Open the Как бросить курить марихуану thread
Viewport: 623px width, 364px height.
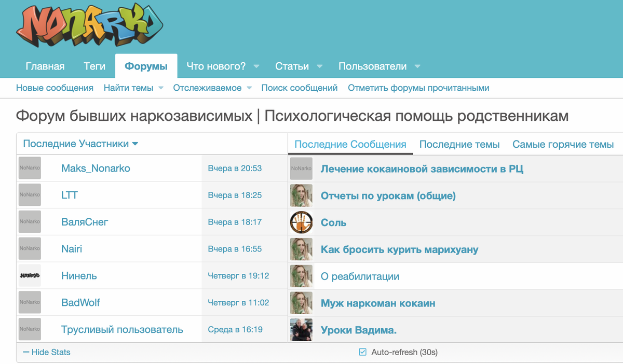pyautogui.click(x=400, y=249)
